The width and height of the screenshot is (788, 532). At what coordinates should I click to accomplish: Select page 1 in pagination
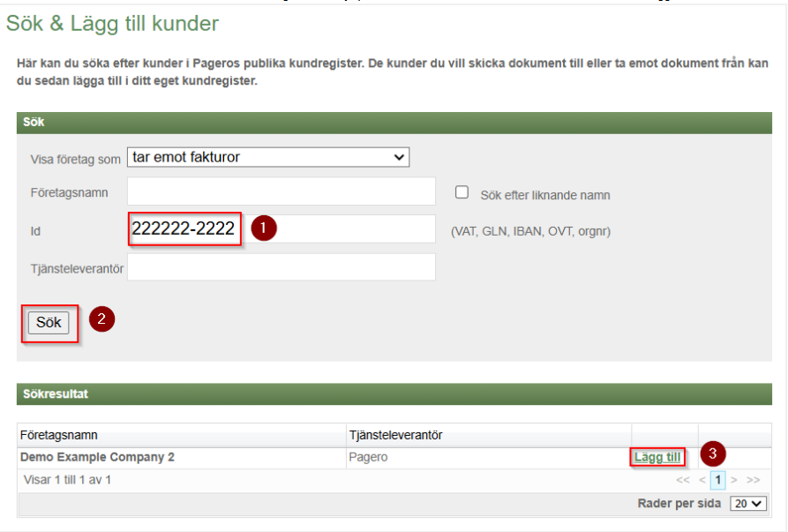[x=718, y=480]
